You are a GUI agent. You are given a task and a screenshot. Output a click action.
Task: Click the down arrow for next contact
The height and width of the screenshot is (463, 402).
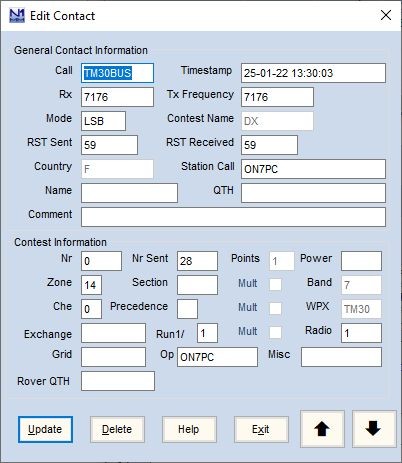pyautogui.click(x=374, y=429)
